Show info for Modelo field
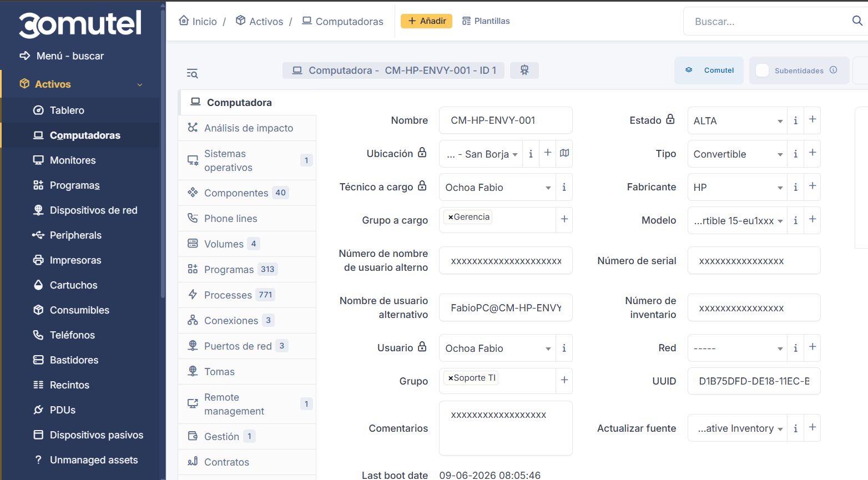 [x=795, y=220]
